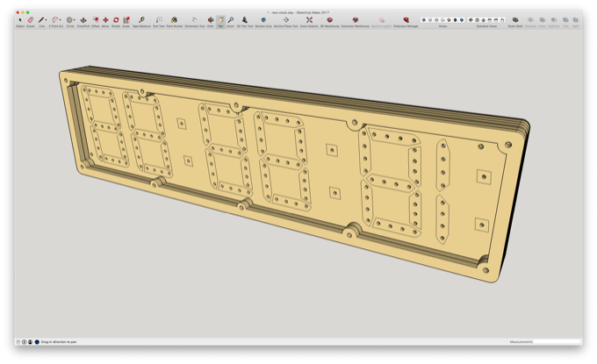Click the Measurements input box
This screenshot has height=364, width=597.
[x=557, y=341]
